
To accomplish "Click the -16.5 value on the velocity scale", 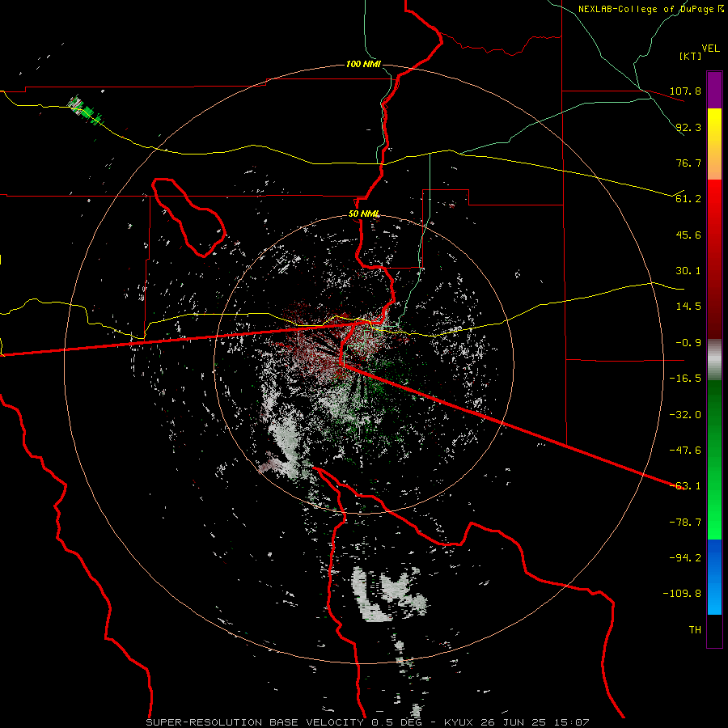I will coord(685,379).
